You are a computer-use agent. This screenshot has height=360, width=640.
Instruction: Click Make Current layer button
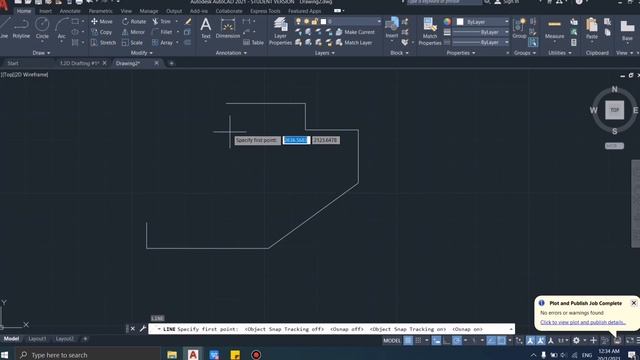[x=355, y=32]
